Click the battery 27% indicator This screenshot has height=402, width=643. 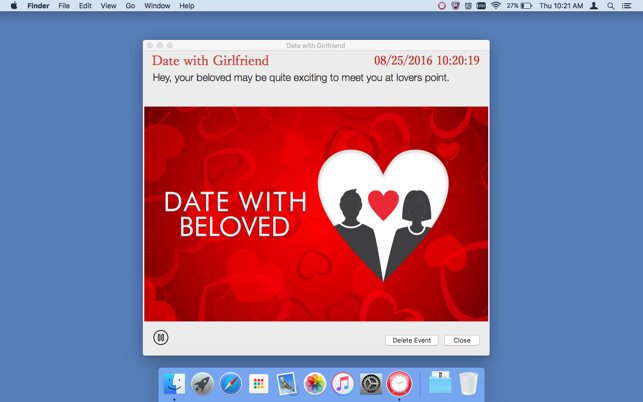tap(519, 6)
